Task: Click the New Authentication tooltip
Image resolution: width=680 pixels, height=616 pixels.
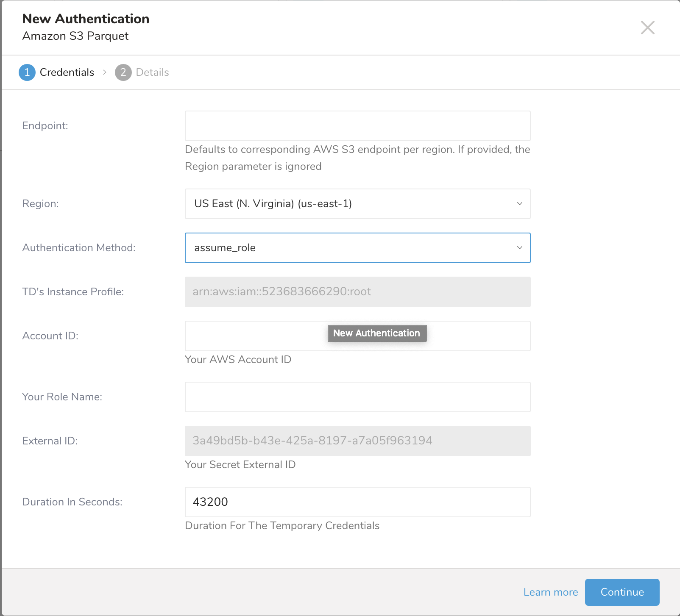Action: coord(377,333)
